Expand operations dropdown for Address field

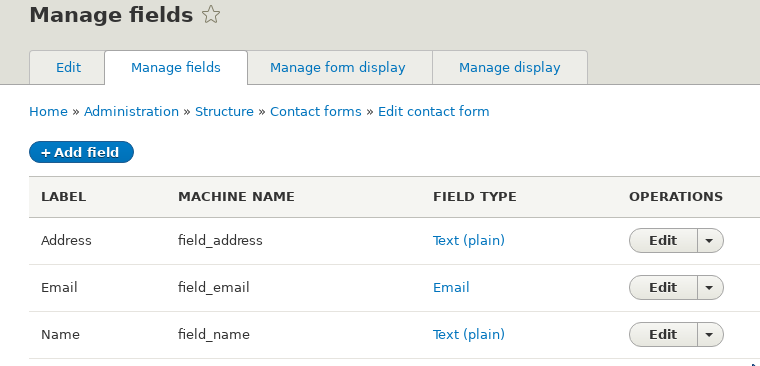710,240
